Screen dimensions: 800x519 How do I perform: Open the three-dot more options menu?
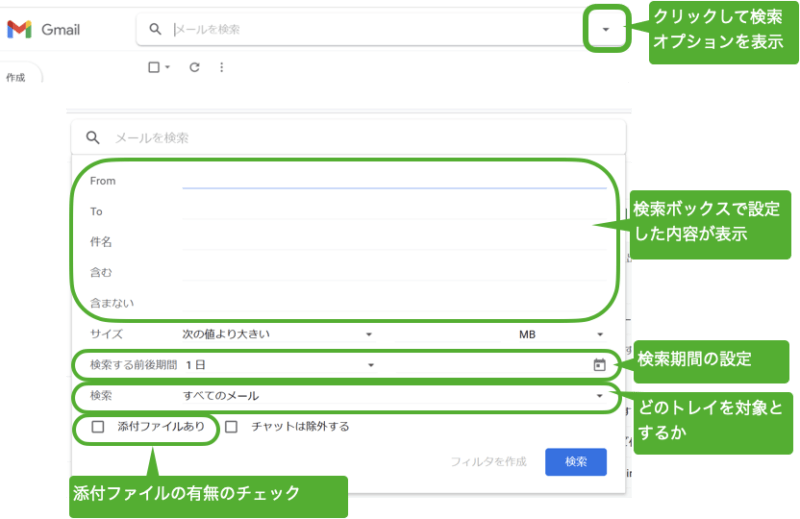click(x=221, y=68)
